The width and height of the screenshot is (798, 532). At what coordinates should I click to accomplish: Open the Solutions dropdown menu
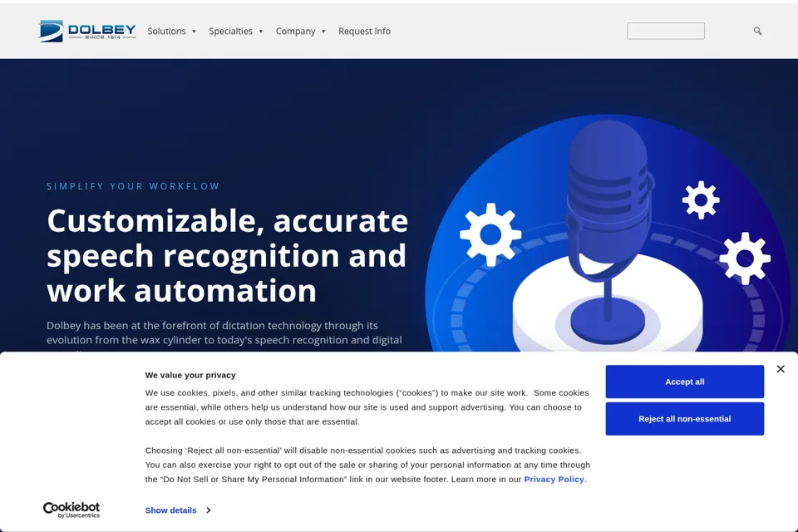click(x=171, y=31)
